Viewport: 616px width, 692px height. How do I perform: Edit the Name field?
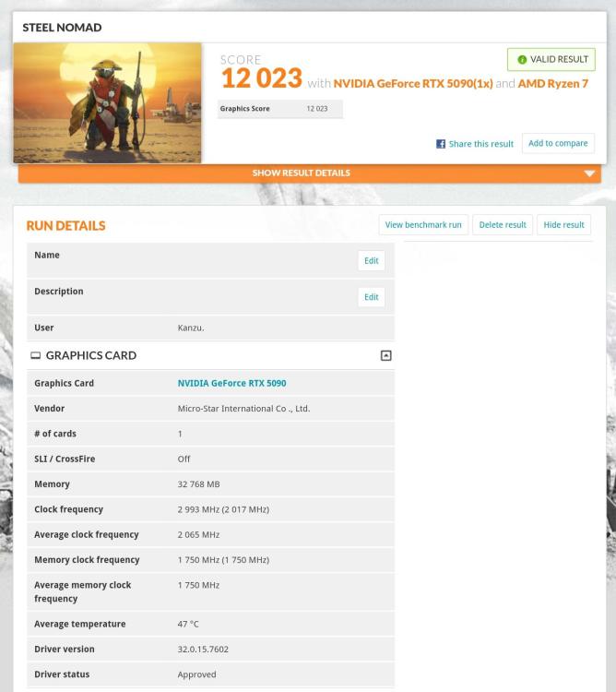click(x=372, y=261)
